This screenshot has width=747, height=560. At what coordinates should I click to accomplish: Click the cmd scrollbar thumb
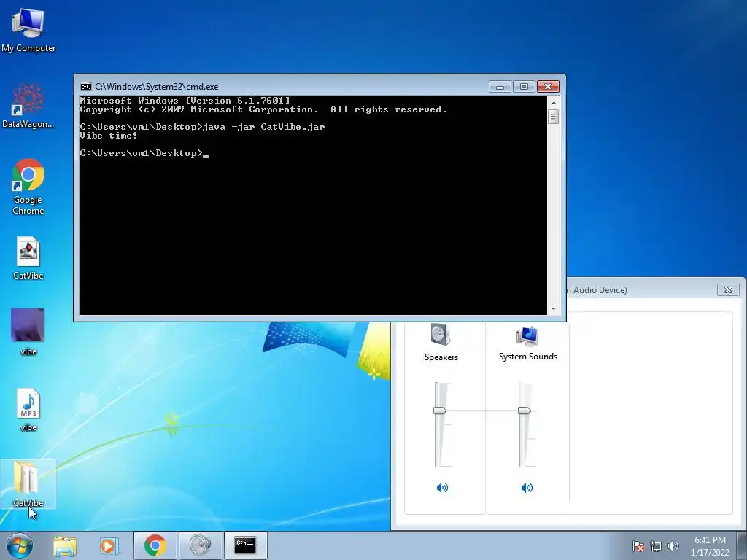[553, 116]
